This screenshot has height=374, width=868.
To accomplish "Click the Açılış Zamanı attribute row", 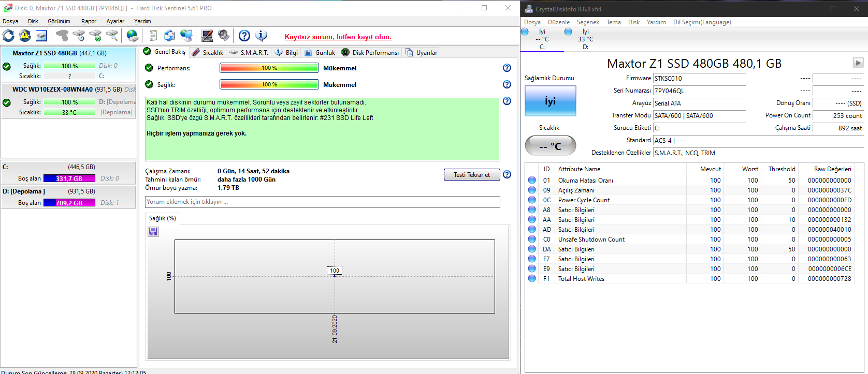I will tap(690, 190).
